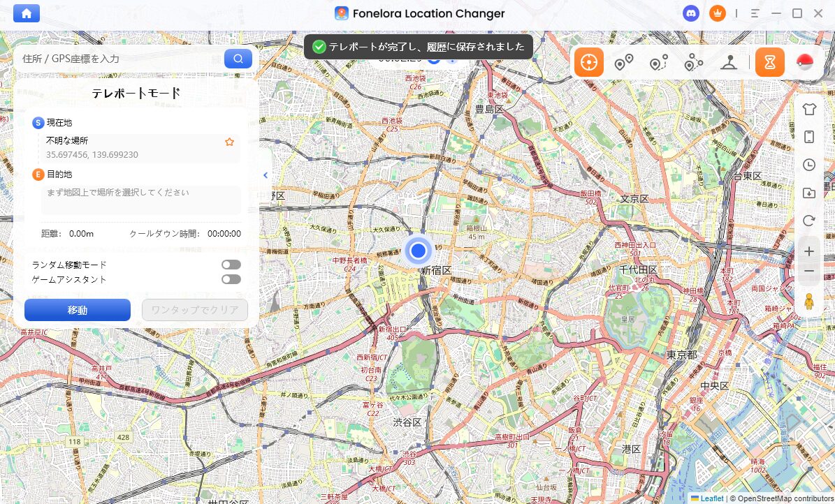Select the teleport mode target icon
The width and height of the screenshot is (835, 504).
click(x=589, y=63)
